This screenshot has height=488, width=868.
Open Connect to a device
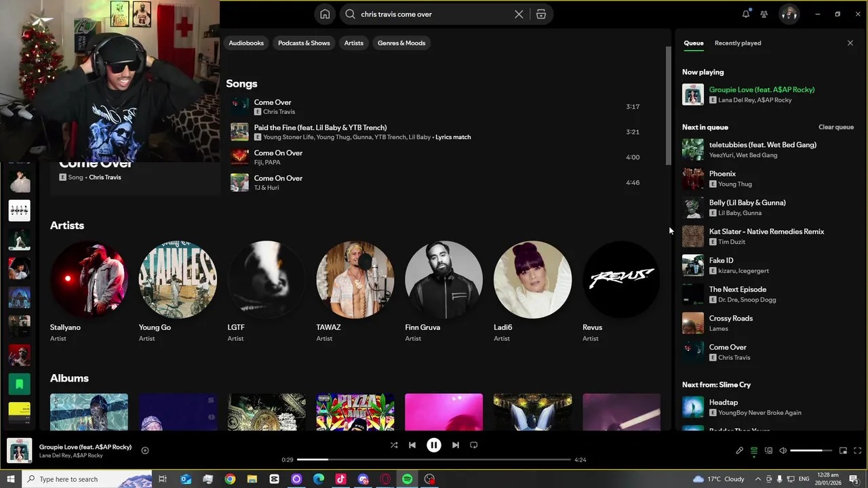768,451
